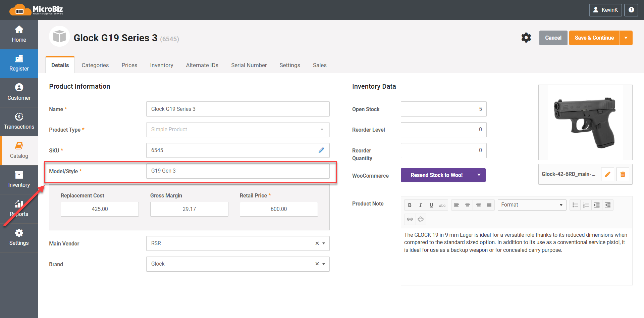The image size is (644, 318).
Task: Click the Reorder Level field
Action: 443,130
